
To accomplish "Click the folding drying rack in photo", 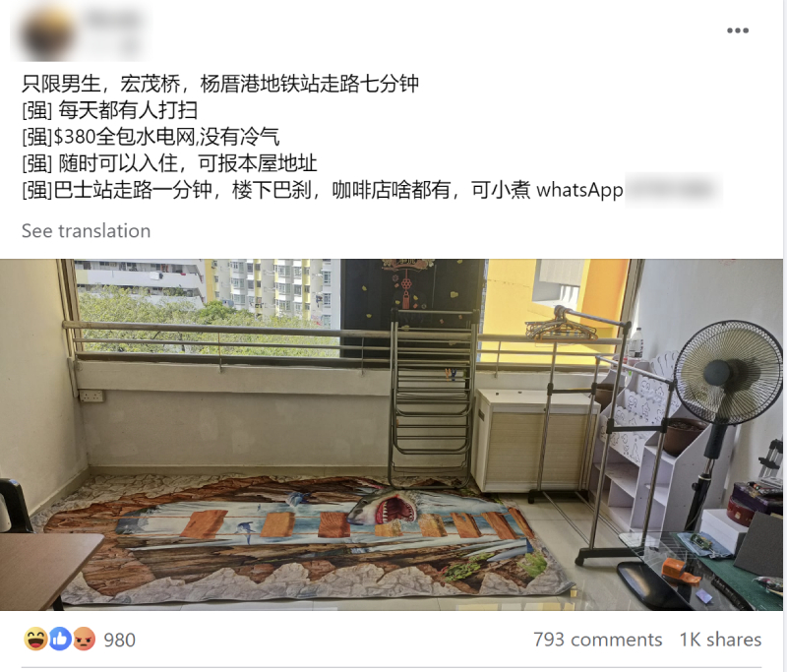I will click(432, 397).
